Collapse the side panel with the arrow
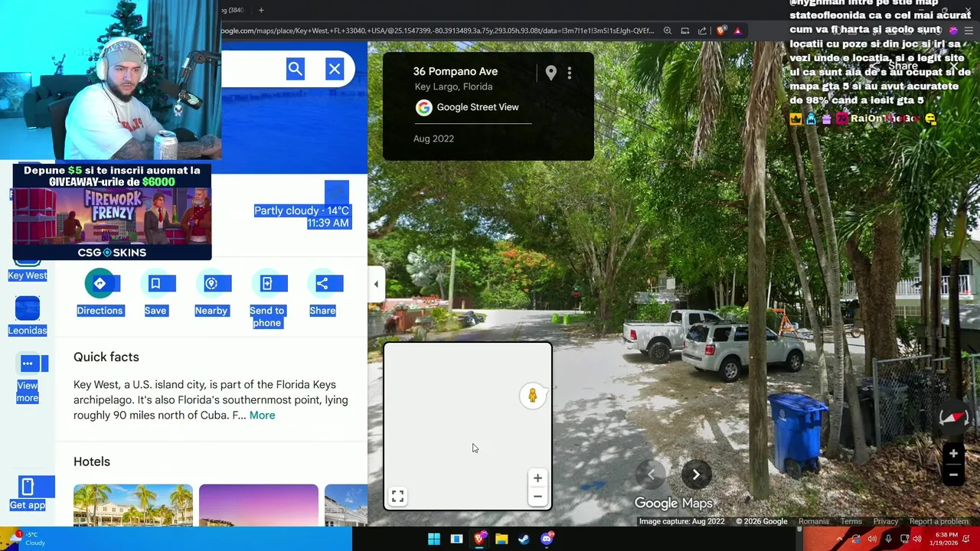 coord(376,284)
